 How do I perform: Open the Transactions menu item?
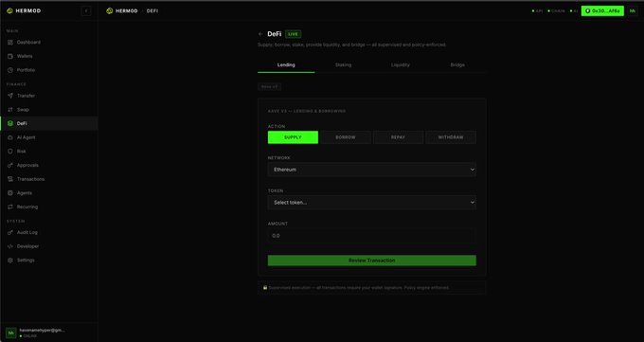coord(49,179)
